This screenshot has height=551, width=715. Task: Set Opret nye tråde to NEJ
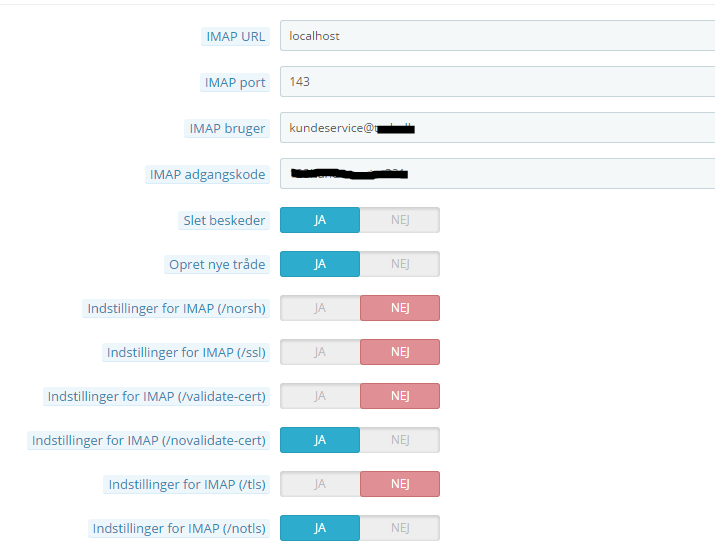pyautogui.click(x=400, y=264)
